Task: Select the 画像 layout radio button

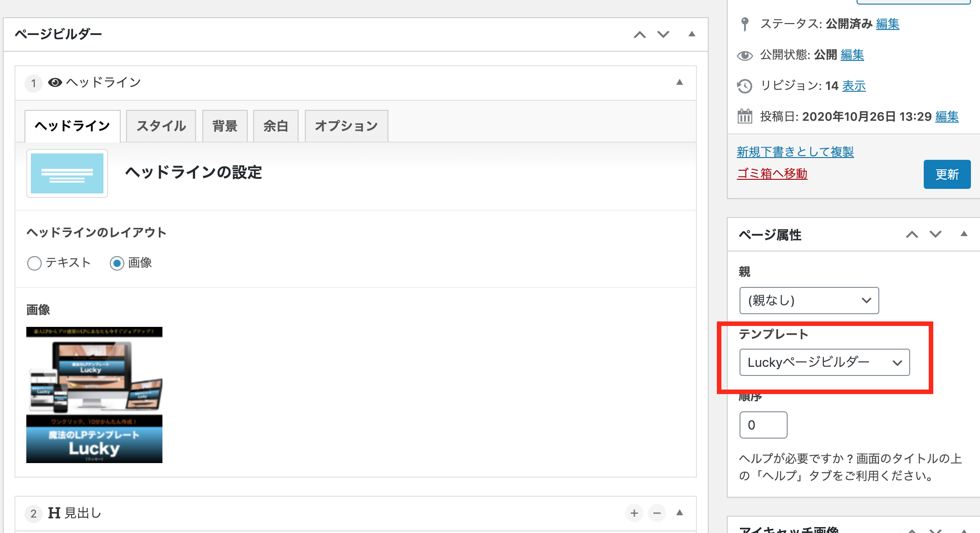Action: [x=117, y=263]
